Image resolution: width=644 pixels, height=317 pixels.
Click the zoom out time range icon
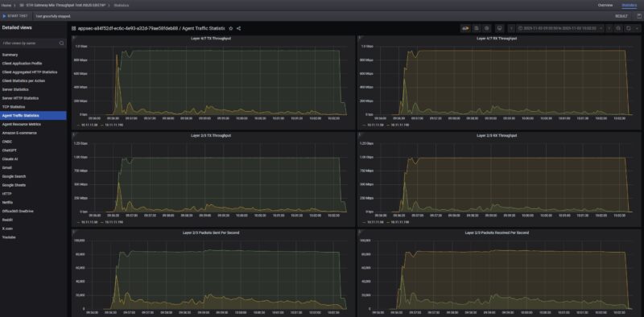coord(618,28)
